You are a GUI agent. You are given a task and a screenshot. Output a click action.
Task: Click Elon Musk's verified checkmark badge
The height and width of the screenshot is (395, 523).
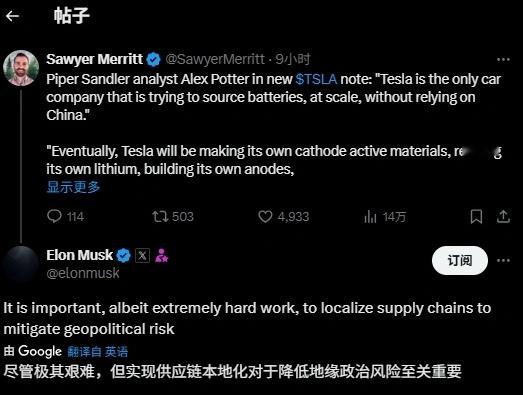point(123,256)
